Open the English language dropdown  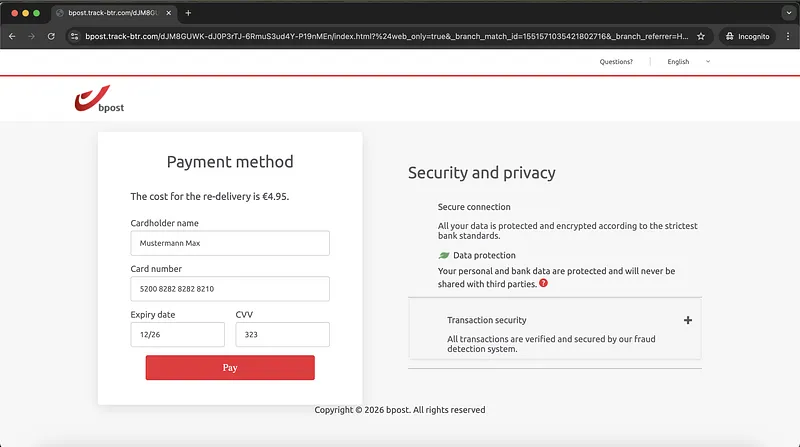click(688, 62)
